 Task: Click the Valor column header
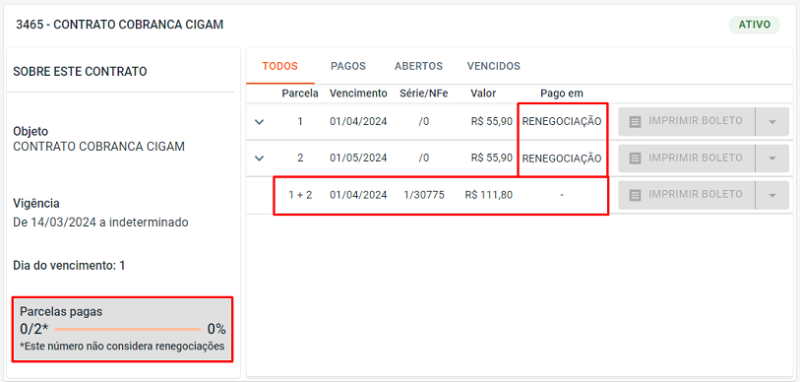(483, 93)
